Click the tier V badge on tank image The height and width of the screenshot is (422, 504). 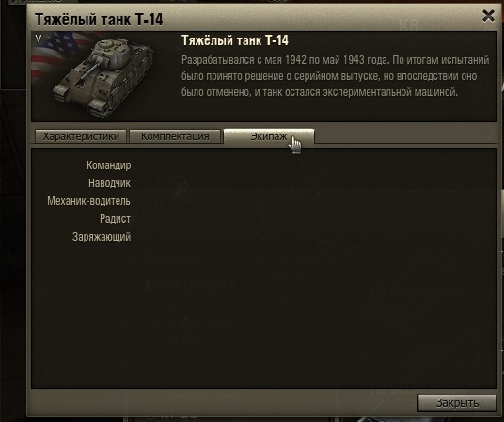[39, 39]
